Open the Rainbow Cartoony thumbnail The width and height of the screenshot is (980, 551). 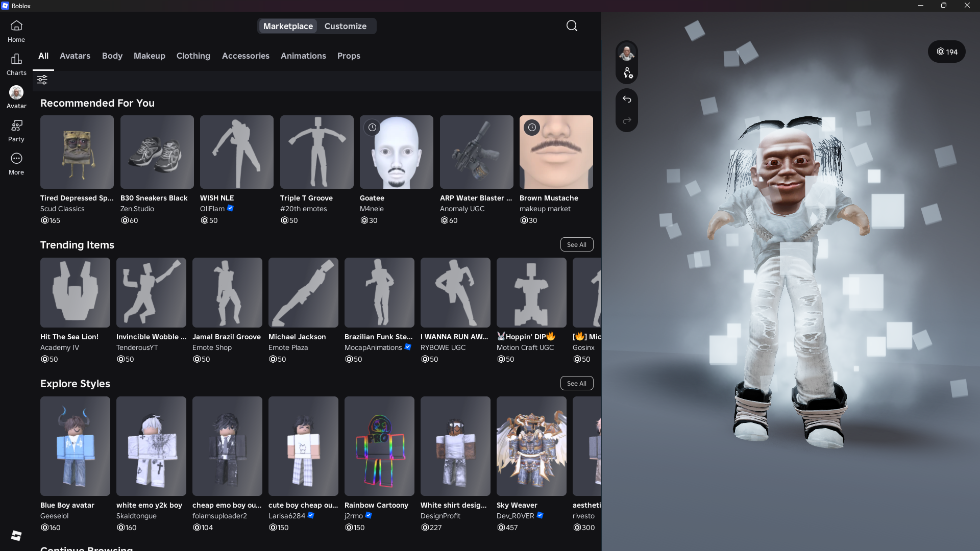click(x=379, y=446)
